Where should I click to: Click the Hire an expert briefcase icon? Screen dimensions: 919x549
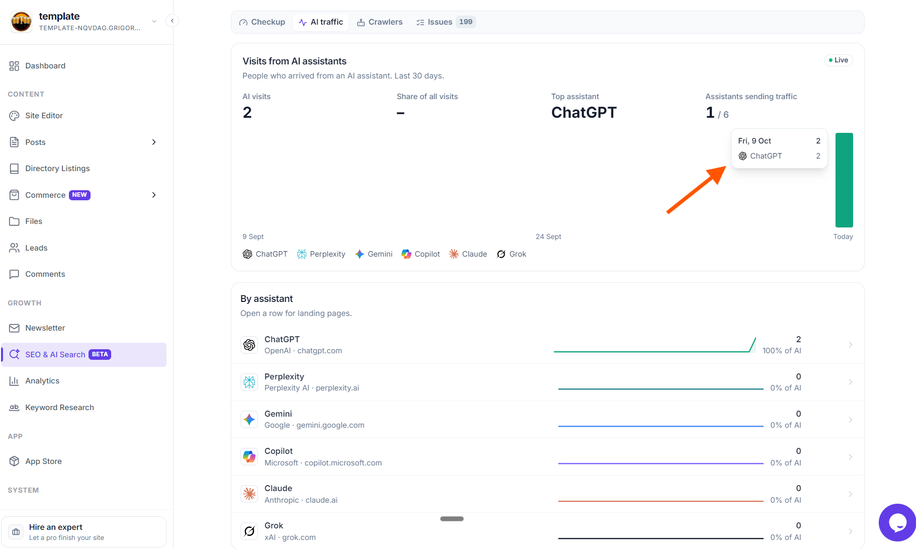click(x=16, y=532)
